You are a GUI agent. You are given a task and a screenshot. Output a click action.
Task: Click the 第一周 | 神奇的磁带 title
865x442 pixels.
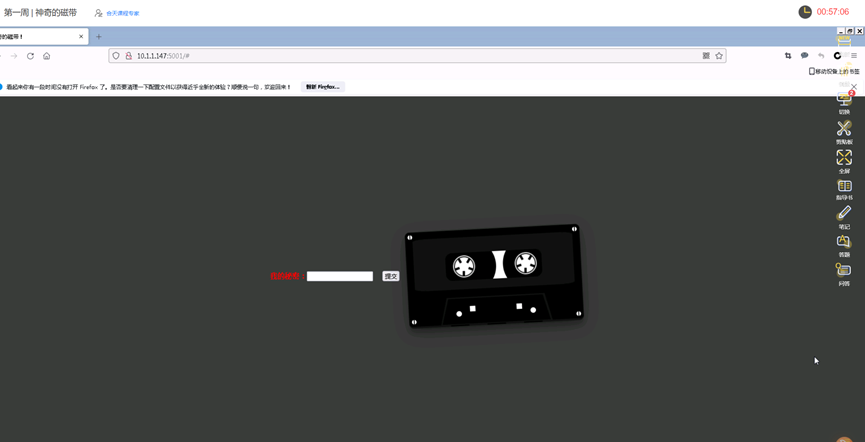tap(40, 12)
